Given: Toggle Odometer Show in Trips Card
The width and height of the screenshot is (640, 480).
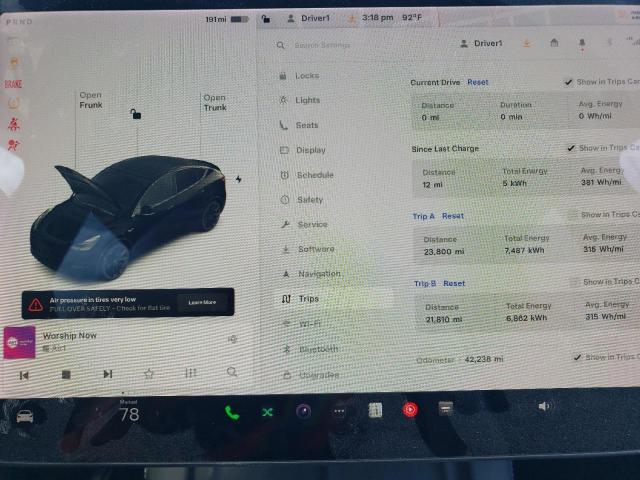Looking at the screenshot, I should [577, 357].
